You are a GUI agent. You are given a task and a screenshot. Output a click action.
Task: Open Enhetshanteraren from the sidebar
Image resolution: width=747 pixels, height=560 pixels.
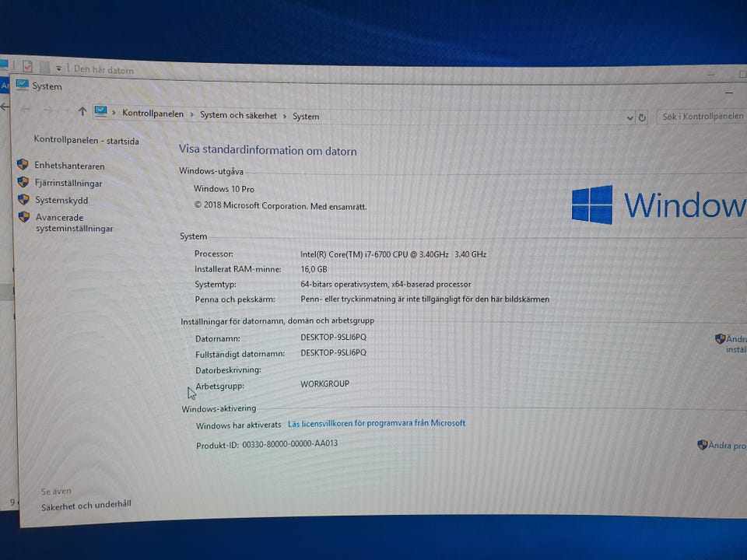pyautogui.click(x=69, y=166)
